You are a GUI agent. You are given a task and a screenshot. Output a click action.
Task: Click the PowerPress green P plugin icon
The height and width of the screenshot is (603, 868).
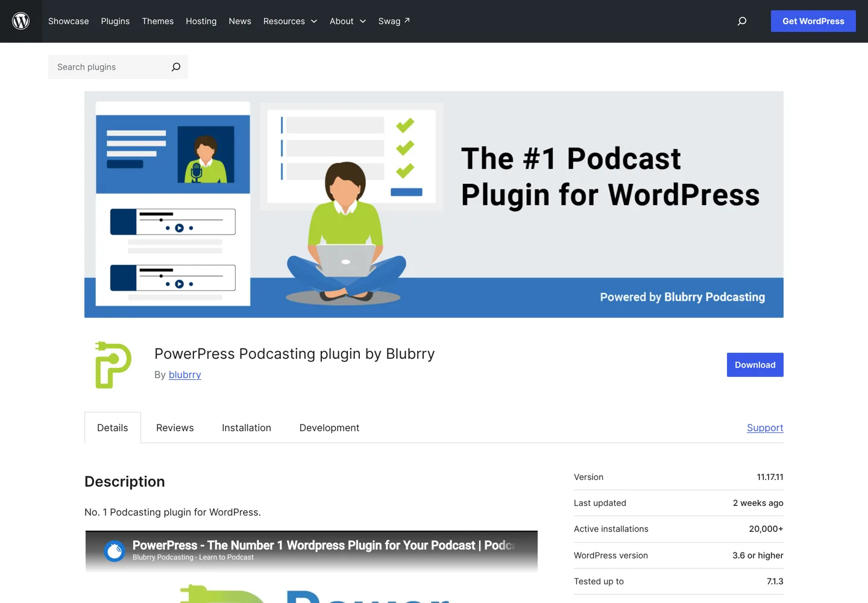[x=113, y=365]
